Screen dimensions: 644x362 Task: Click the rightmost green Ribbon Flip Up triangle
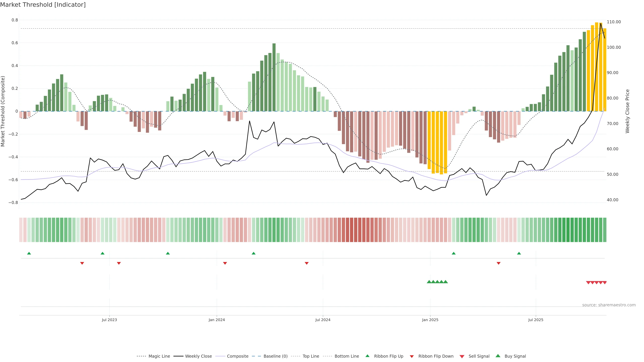point(519,253)
